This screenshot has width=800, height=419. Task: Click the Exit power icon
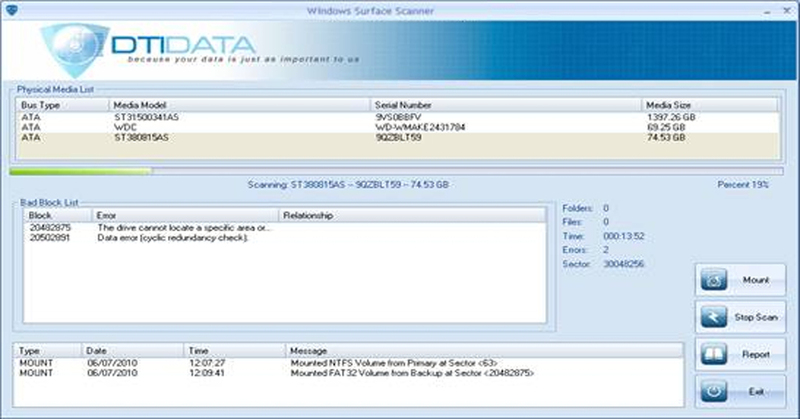tap(714, 391)
